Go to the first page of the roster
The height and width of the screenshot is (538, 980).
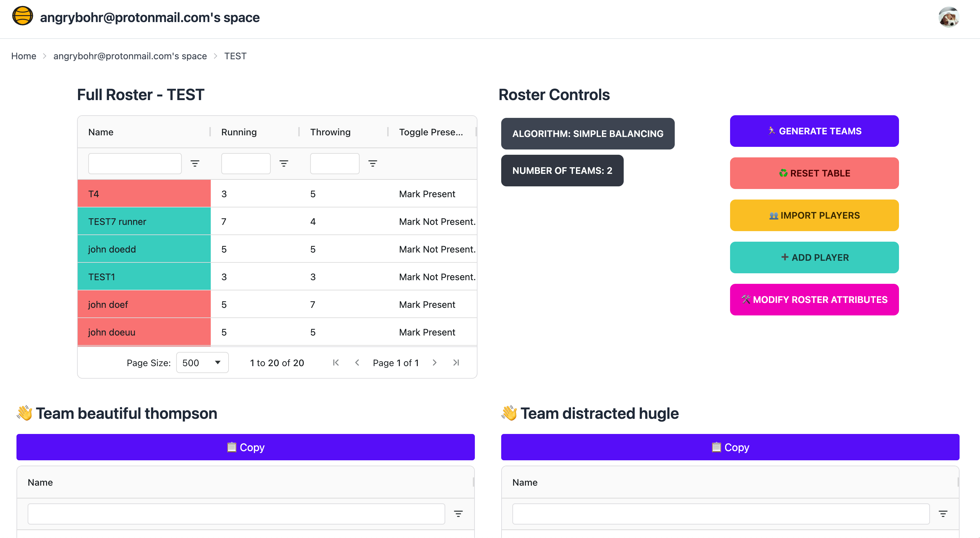(336, 363)
